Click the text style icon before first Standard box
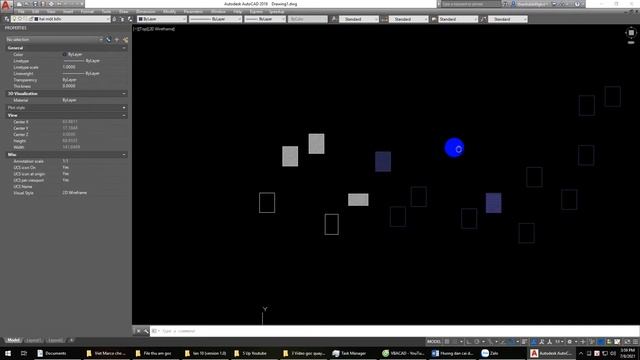Viewport: 640px width, 360px height. click(334, 19)
